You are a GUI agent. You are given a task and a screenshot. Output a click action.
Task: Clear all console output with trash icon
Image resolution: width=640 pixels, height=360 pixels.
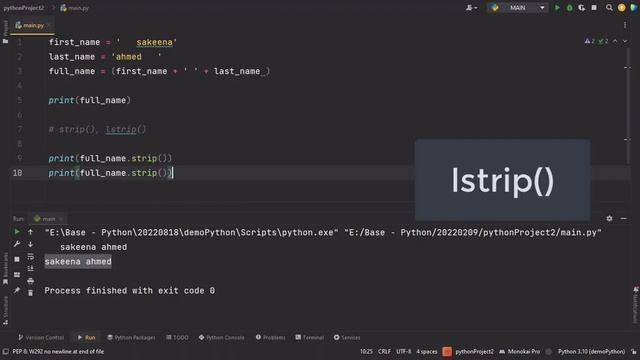coord(31,293)
